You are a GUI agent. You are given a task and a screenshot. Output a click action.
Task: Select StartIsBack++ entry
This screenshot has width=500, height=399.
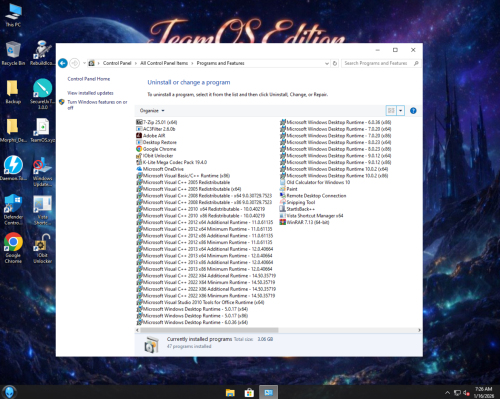pyautogui.click(x=297, y=209)
